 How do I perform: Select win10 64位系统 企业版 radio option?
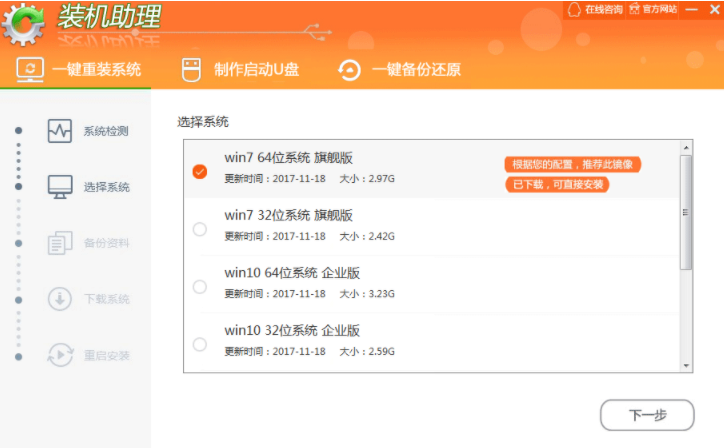tap(199, 287)
